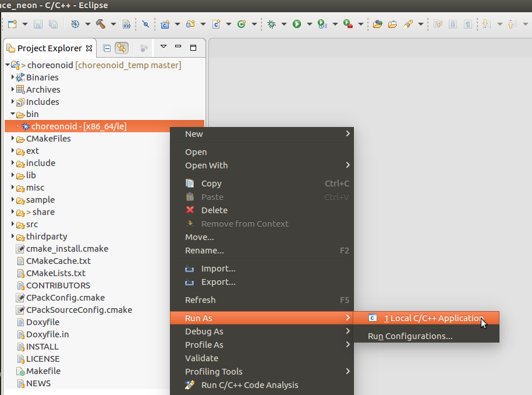The image size is (532, 395).
Task: Choose Run Configurations... from submenu
Action: click(410, 336)
